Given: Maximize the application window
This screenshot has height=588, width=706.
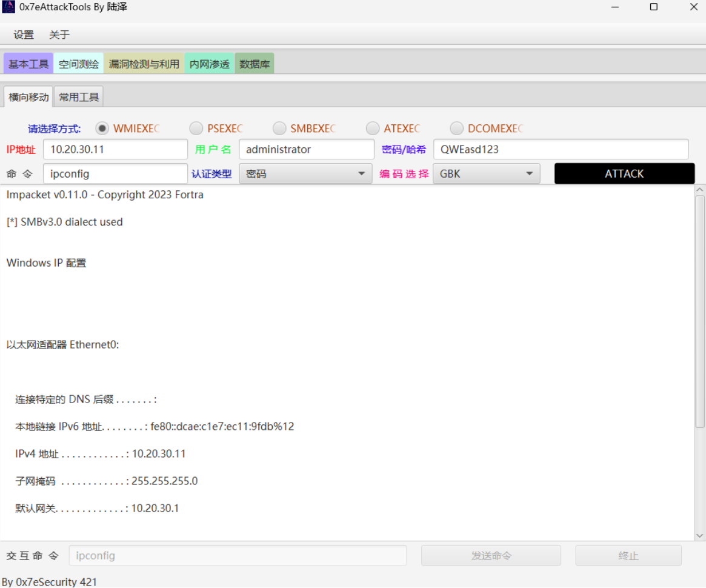Looking at the screenshot, I should [x=654, y=7].
